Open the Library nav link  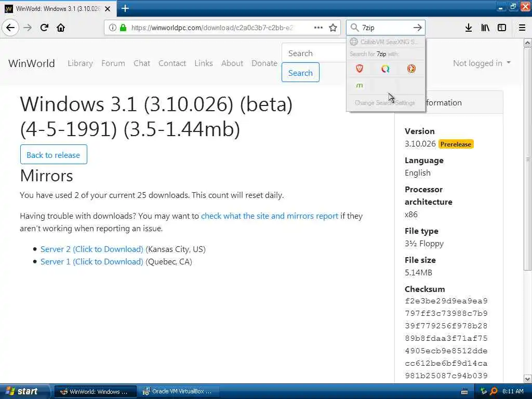80,63
